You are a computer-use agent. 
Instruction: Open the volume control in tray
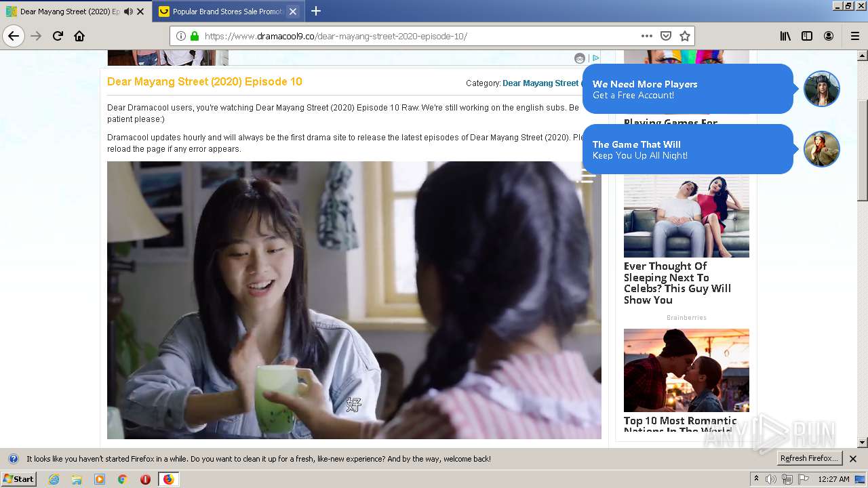coord(771,479)
